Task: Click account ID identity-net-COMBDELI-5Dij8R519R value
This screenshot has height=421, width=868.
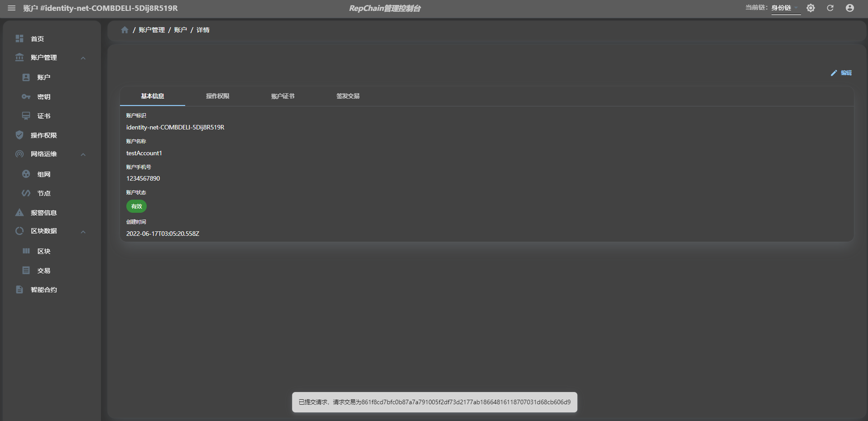Action: pos(175,128)
